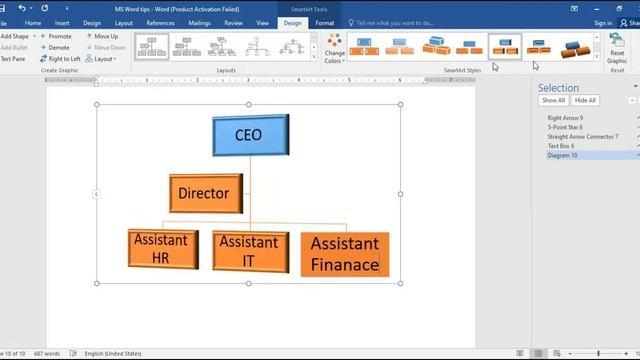Viewport: 640px width, 360px height.
Task: Expand the Add Shape dropdown arrow
Action: 34,36
